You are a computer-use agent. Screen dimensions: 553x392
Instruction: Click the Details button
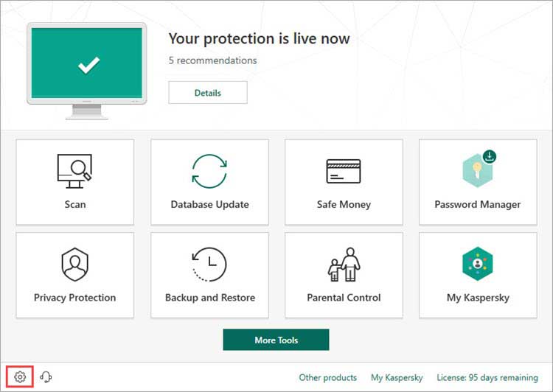coord(208,93)
